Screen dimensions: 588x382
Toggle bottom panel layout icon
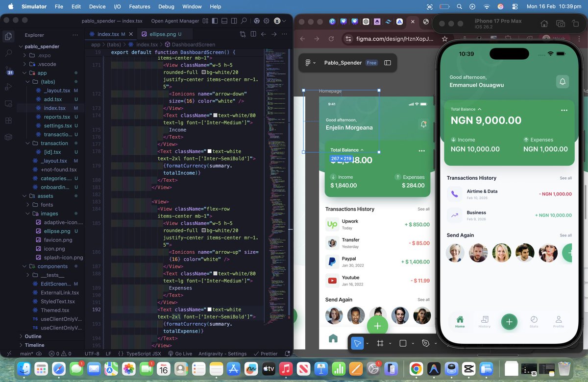point(223,21)
